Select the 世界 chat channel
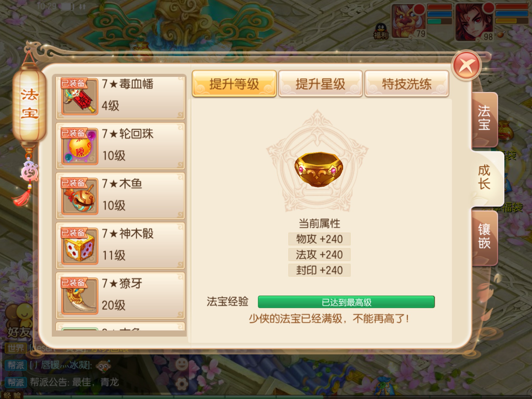 [16, 348]
